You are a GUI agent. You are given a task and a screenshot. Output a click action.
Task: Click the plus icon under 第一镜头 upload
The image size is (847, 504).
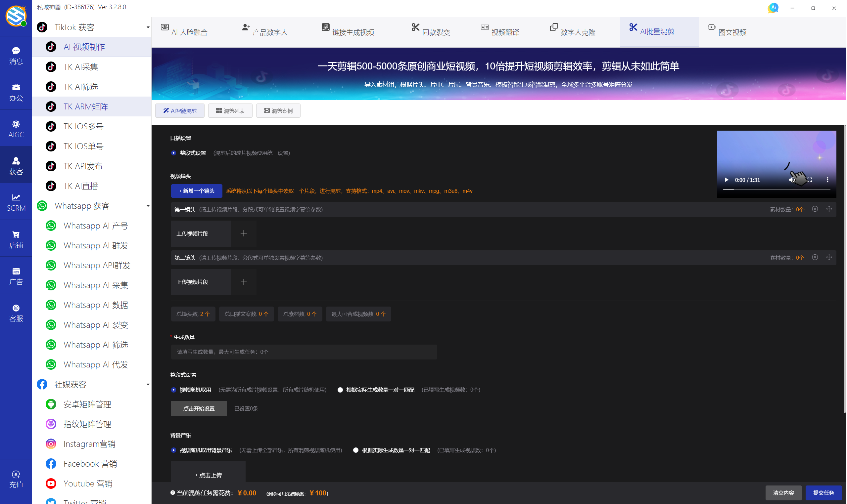click(x=243, y=234)
